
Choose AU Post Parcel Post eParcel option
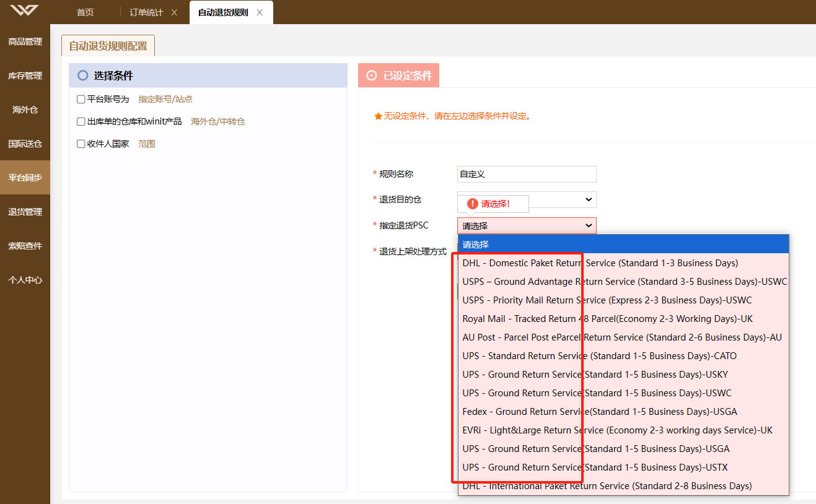[x=623, y=337]
